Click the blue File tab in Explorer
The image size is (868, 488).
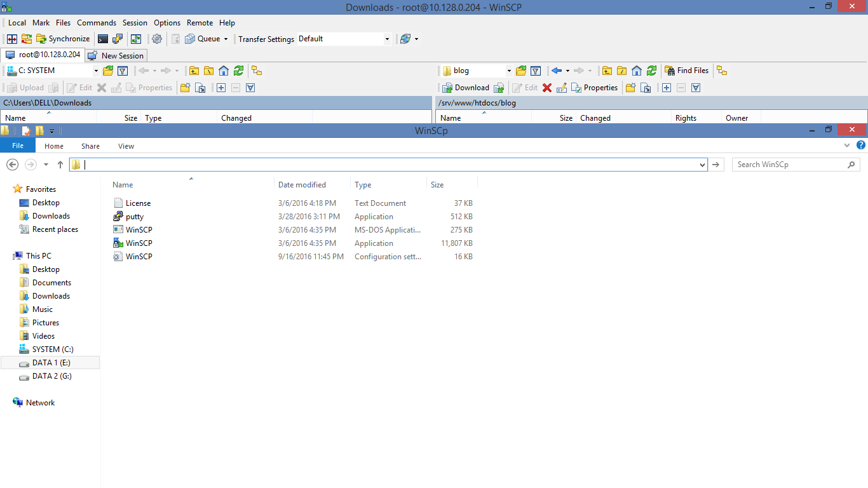coord(18,146)
